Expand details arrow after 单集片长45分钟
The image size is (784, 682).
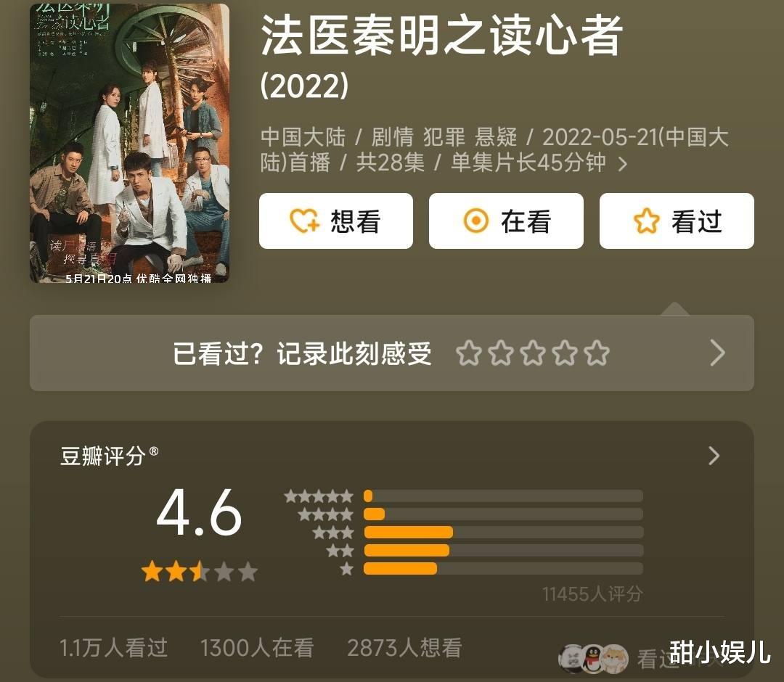623,164
